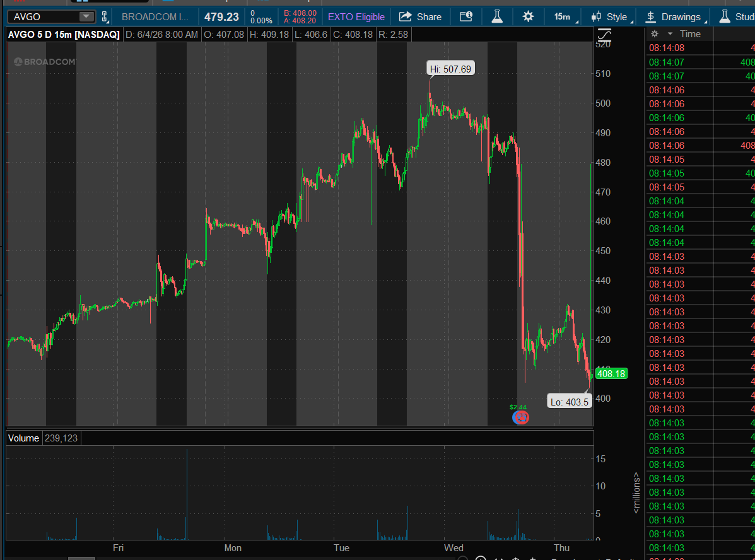Click the flask icon left of the gear
This screenshot has height=560, width=755.
tap(497, 17)
